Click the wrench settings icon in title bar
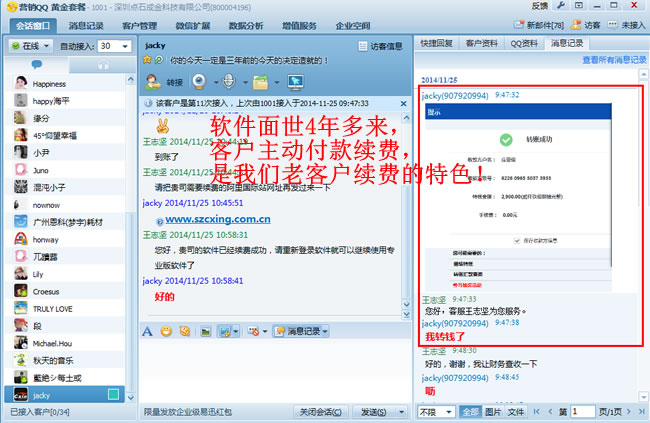The image size is (650, 423). pos(560,5)
